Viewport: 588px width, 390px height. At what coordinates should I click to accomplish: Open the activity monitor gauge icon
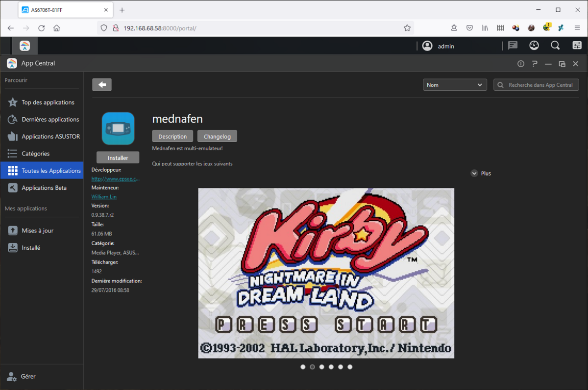(x=534, y=46)
